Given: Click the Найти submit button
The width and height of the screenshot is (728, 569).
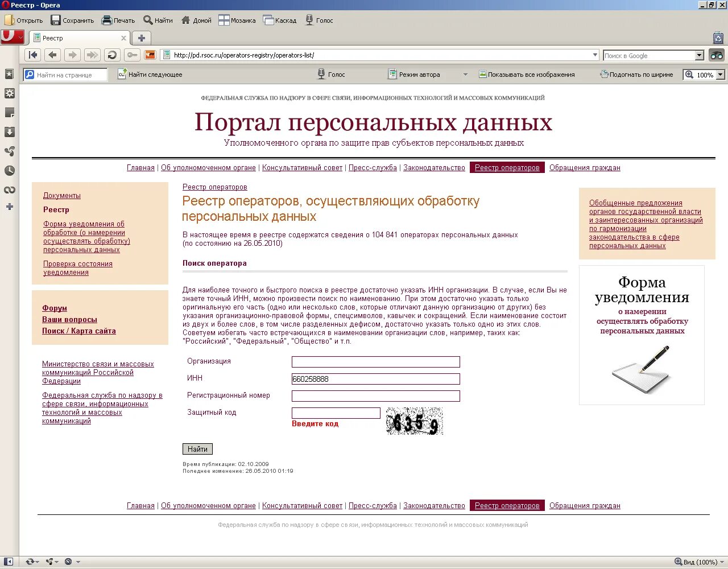Looking at the screenshot, I should [x=197, y=449].
